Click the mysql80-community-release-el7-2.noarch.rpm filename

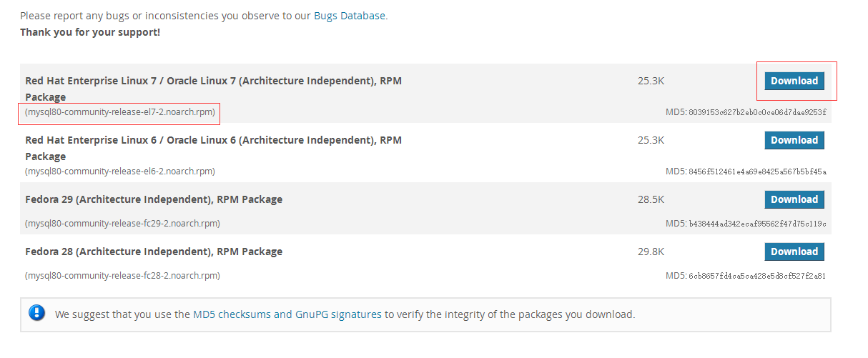pos(120,112)
